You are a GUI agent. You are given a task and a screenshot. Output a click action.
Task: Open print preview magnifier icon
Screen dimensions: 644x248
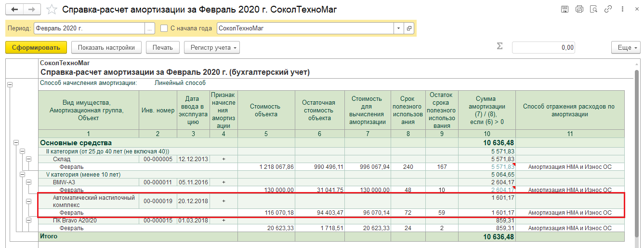click(593, 10)
